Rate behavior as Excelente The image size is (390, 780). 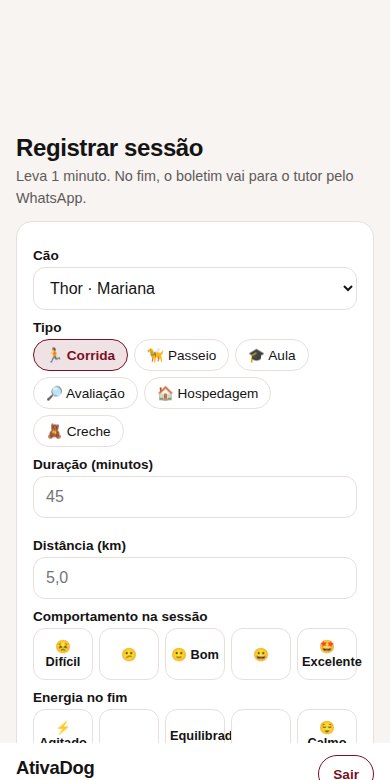(327, 654)
